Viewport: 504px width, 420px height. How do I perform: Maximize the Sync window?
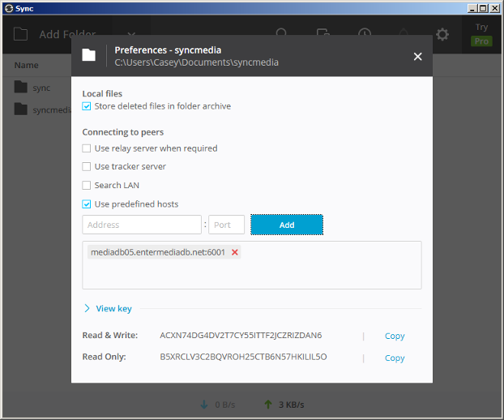click(x=483, y=8)
